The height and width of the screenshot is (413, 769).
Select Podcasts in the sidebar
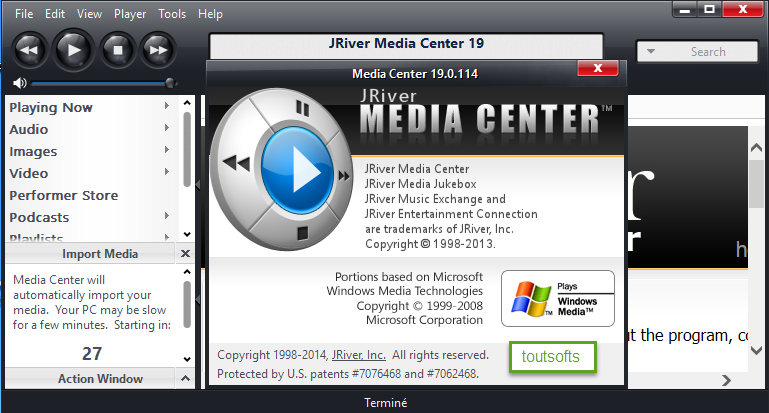(x=39, y=218)
